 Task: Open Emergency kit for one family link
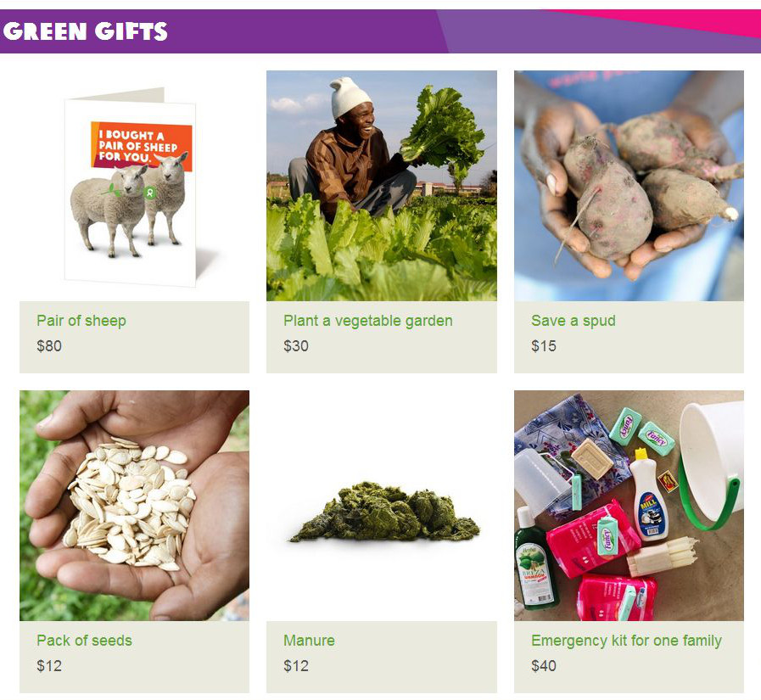click(x=627, y=641)
